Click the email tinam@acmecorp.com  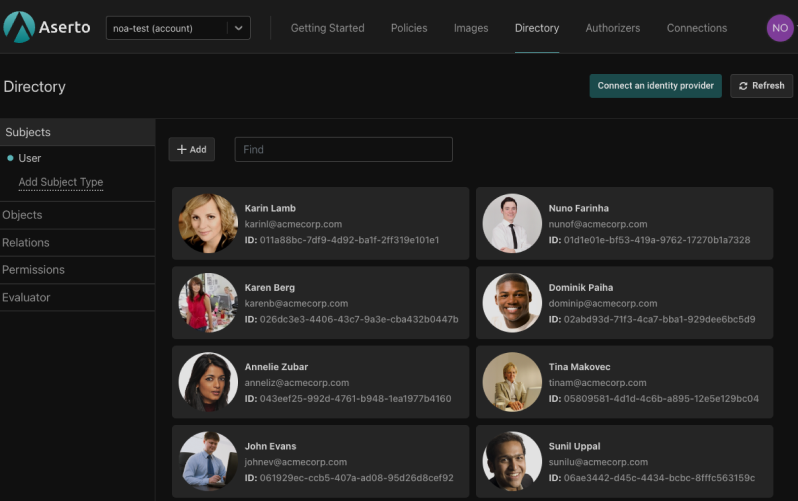pos(597,383)
